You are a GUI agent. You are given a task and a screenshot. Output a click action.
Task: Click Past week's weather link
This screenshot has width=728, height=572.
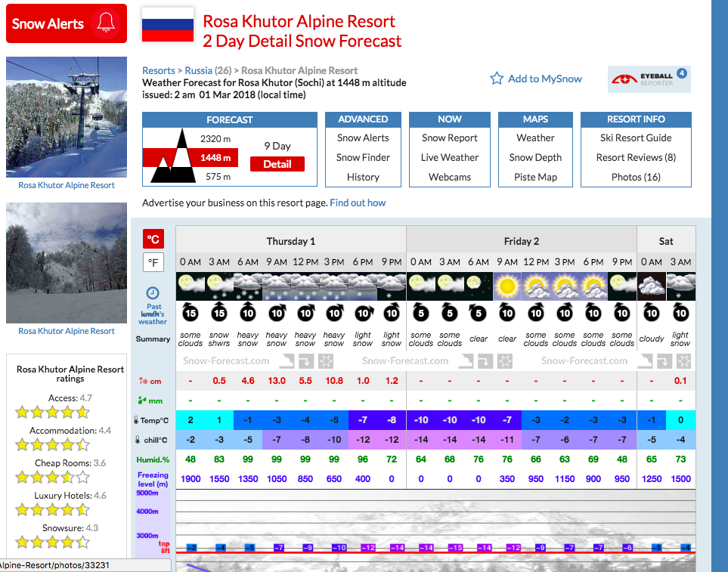tap(153, 314)
